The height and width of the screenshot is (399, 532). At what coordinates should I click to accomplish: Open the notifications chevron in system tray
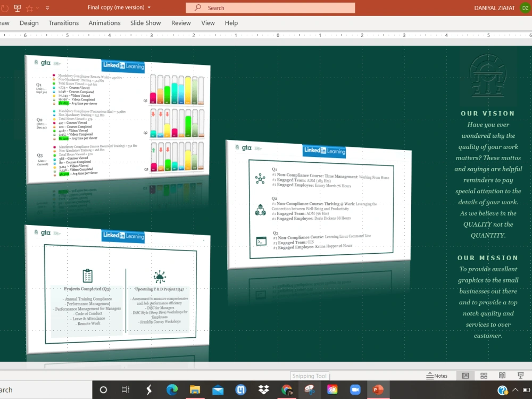516,390
